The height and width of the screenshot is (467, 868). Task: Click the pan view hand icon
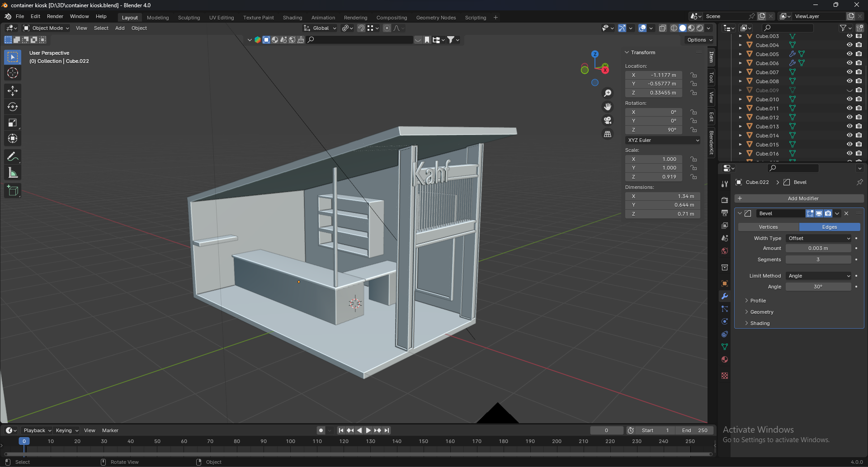click(x=608, y=107)
